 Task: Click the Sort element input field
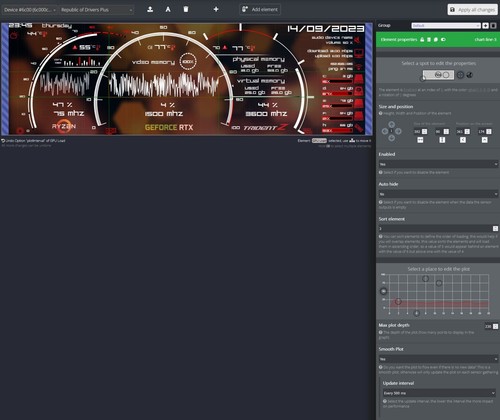coord(435,229)
